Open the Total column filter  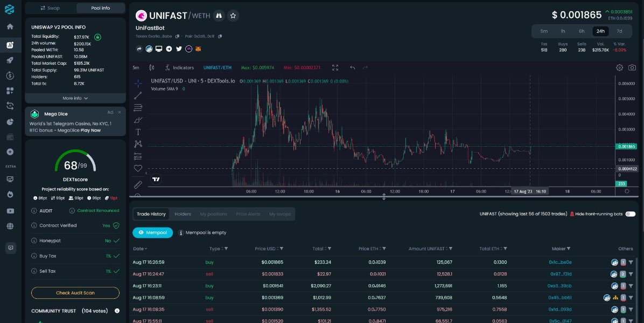click(330, 249)
